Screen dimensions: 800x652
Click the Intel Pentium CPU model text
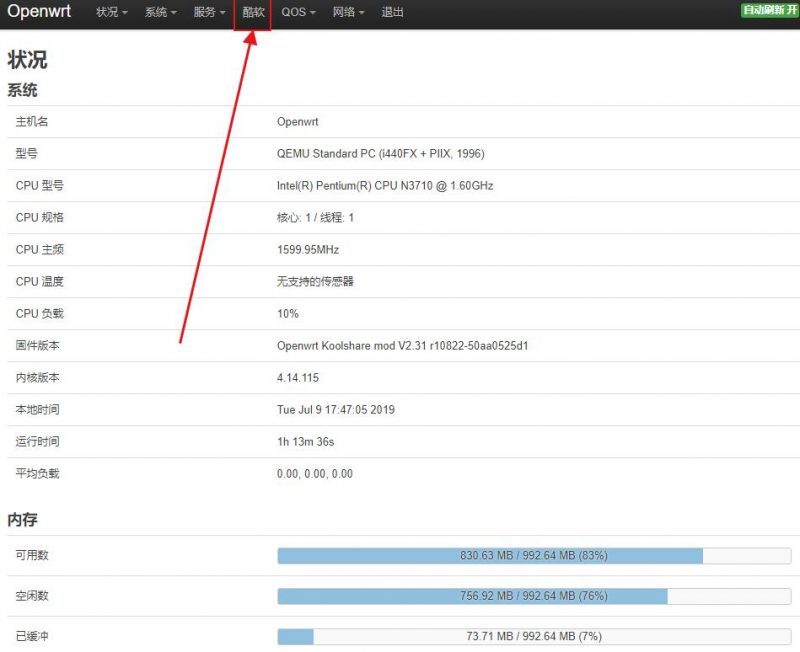[384, 186]
